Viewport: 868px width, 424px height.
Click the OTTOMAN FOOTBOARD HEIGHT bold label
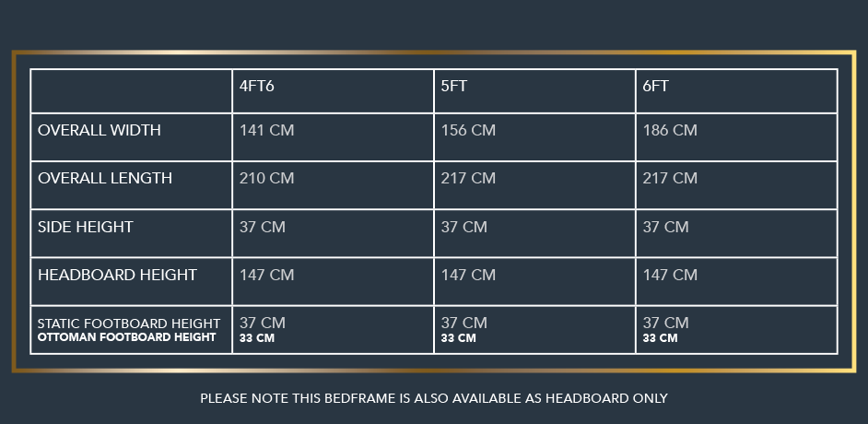[x=126, y=337]
